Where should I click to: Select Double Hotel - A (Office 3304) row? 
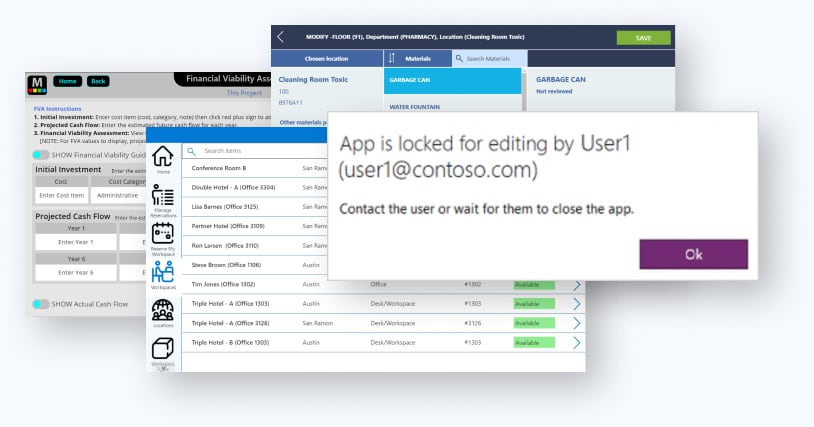point(254,187)
